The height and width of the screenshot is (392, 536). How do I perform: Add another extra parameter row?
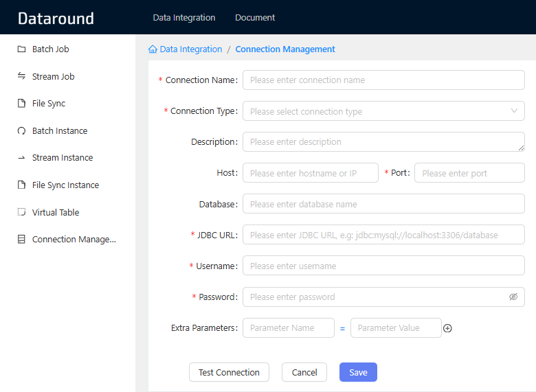tap(447, 328)
